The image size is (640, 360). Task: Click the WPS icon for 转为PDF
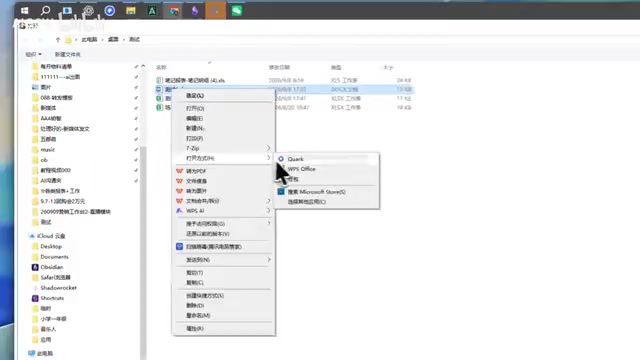[x=179, y=171]
